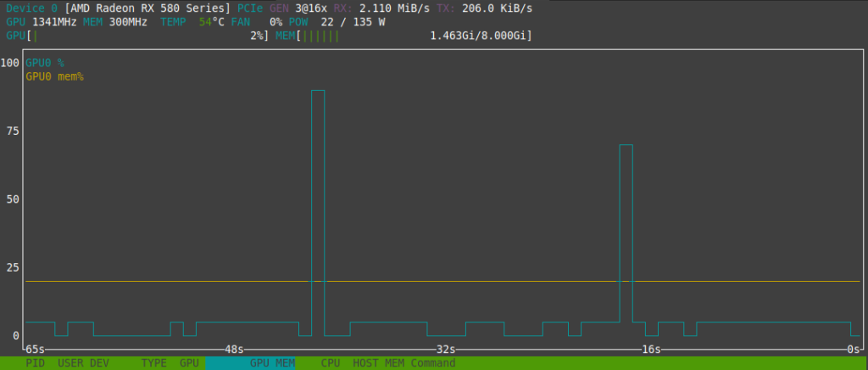Click the TYPE column header
The image size is (868, 370).
point(153,363)
